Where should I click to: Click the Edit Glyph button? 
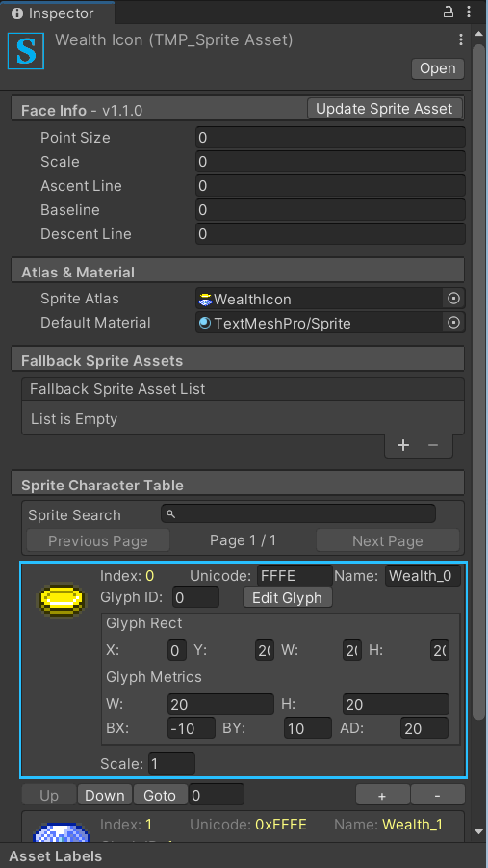(287, 598)
